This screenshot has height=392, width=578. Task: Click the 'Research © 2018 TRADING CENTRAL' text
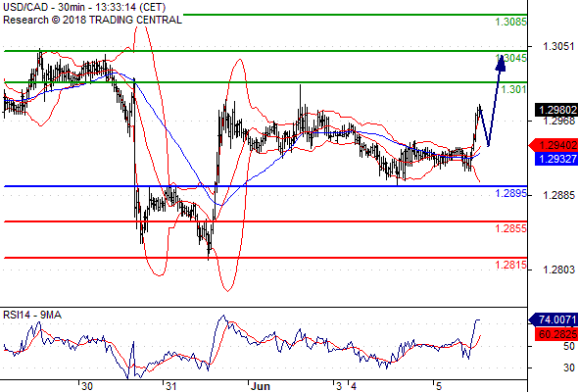tap(92, 20)
